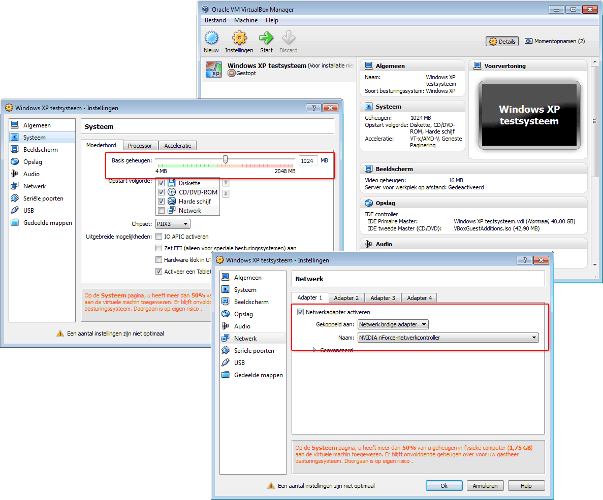Click Momentopnamen button in VirtualBox Manager
This screenshot has height=500, width=603.
coord(555,41)
